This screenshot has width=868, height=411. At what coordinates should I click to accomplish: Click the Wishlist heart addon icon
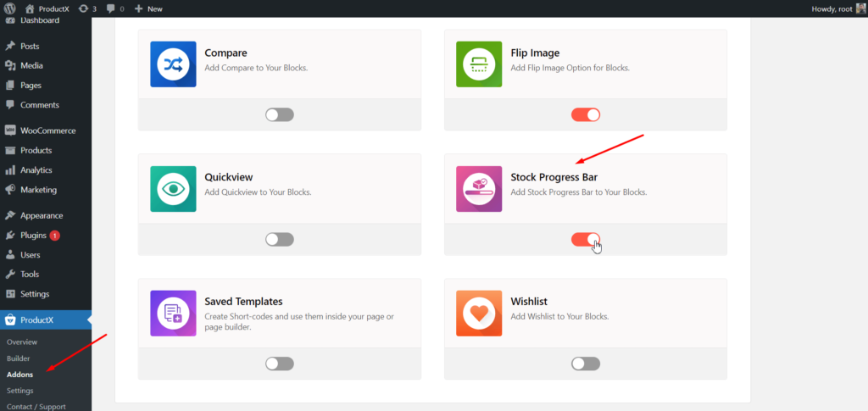pos(479,313)
